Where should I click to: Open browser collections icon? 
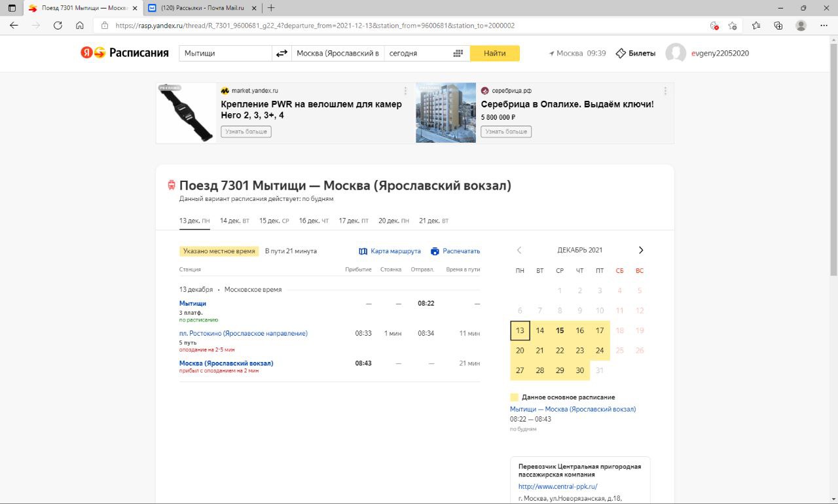click(778, 26)
